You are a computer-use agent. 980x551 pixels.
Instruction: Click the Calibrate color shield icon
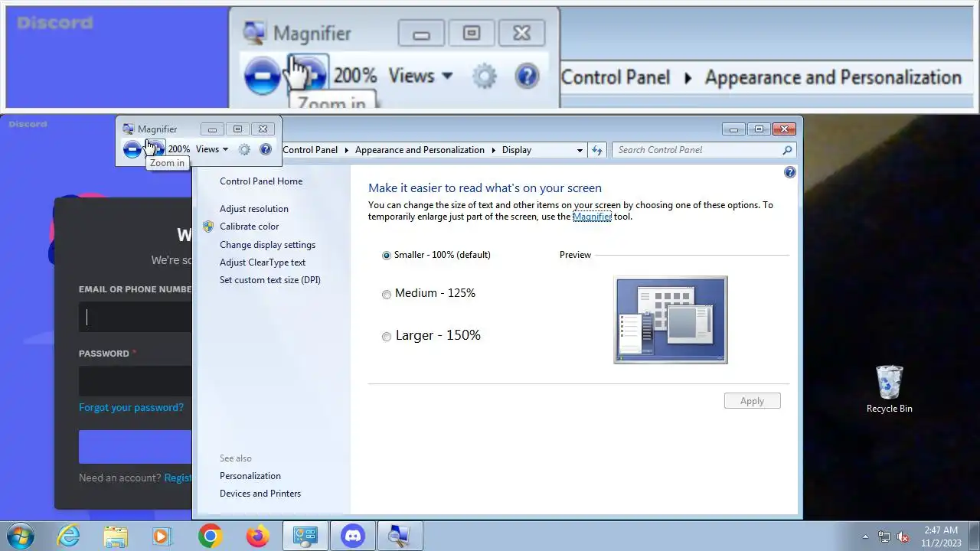point(208,227)
